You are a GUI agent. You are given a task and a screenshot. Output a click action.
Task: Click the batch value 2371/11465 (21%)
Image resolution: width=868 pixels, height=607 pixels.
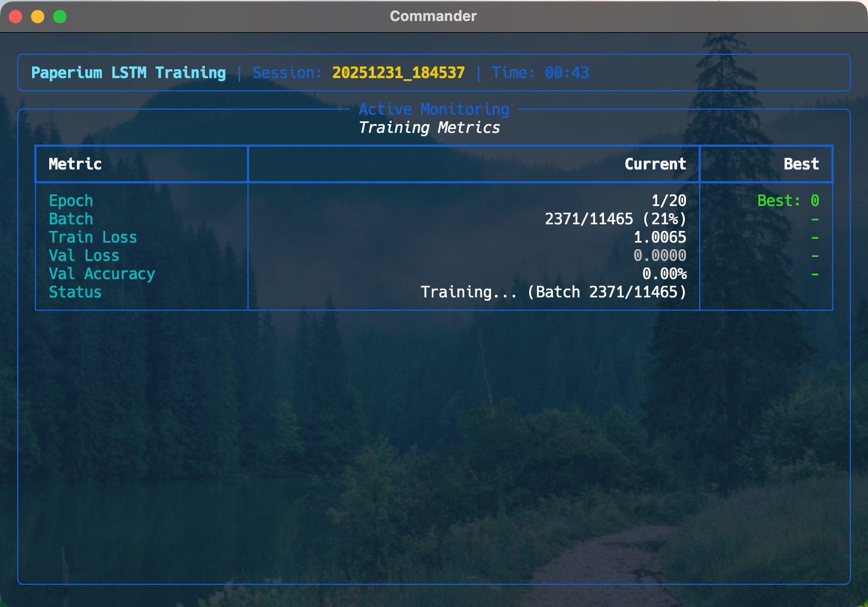[x=616, y=219]
